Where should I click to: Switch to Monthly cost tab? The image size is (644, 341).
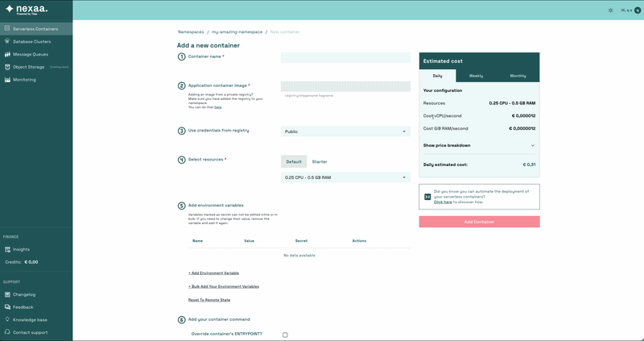pos(518,76)
